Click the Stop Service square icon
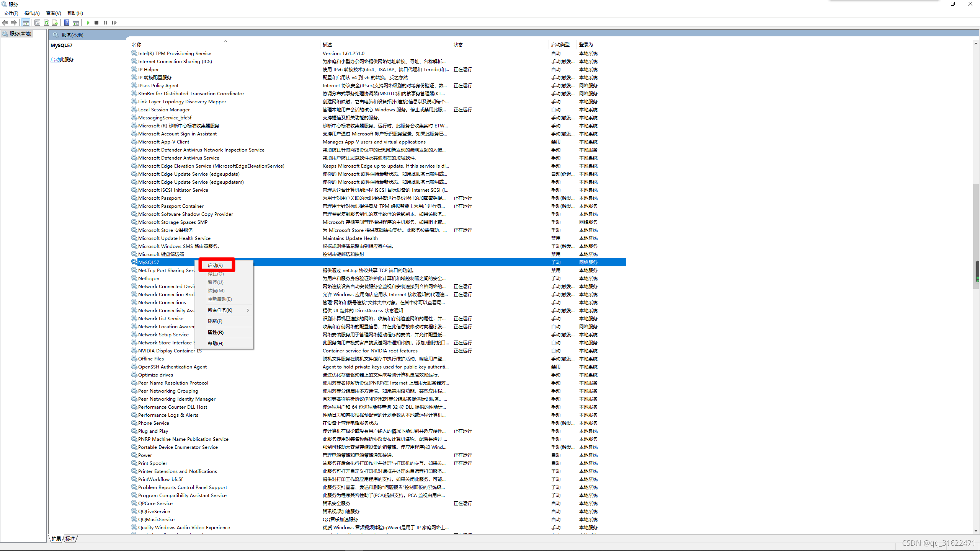 pyautogui.click(x=96, y=23)
